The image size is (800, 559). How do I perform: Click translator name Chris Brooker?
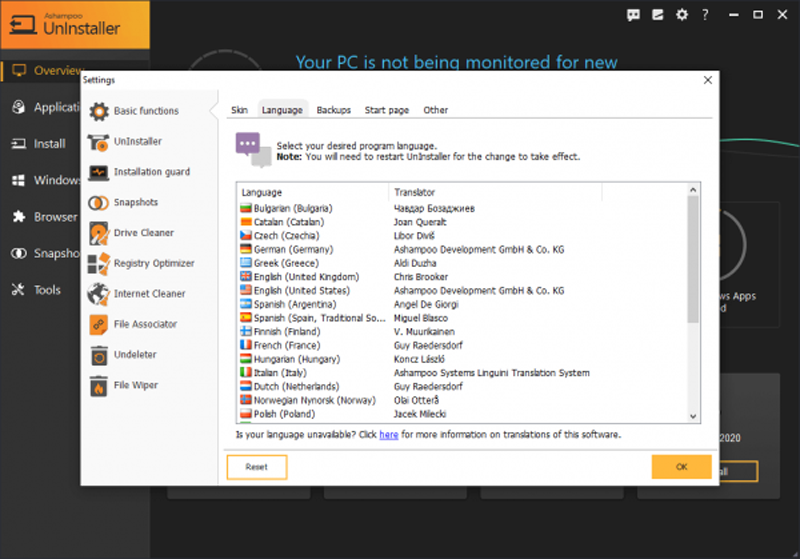tap(421, 277)
